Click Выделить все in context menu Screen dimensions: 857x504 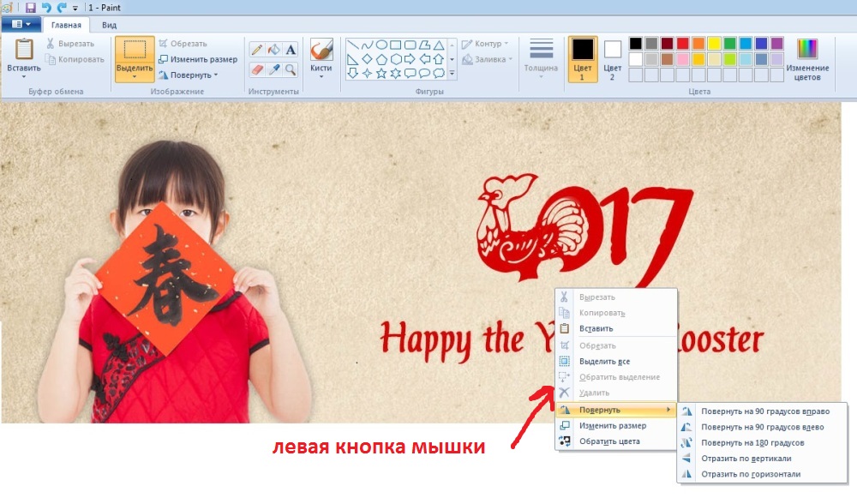pos(604,362)
